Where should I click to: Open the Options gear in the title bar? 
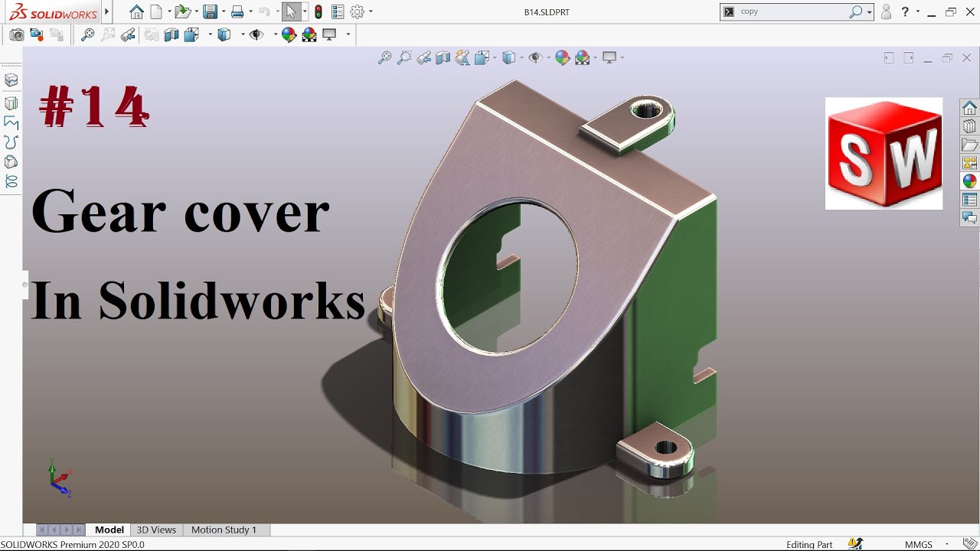pyautogui.click(x=358, y=11)
